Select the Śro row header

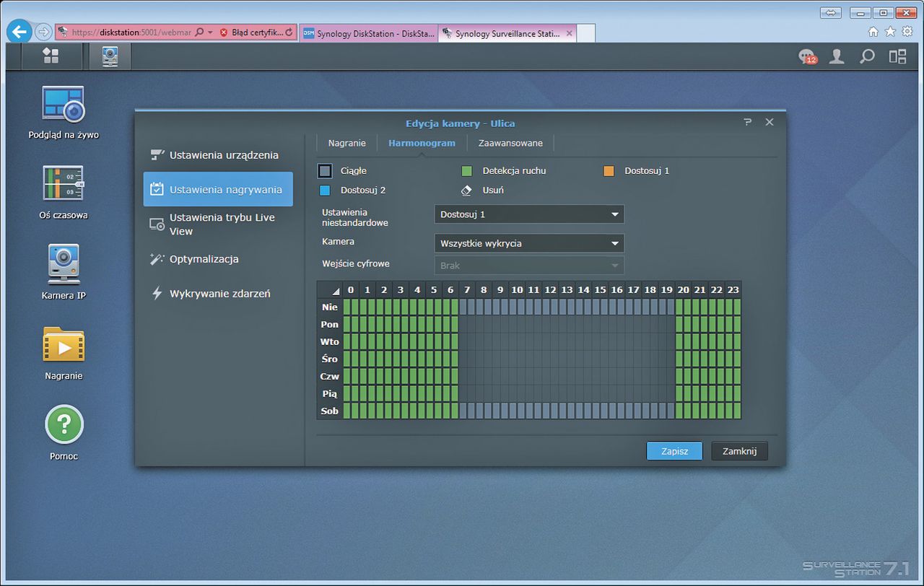pyautogui.click(x=330, y=359)
